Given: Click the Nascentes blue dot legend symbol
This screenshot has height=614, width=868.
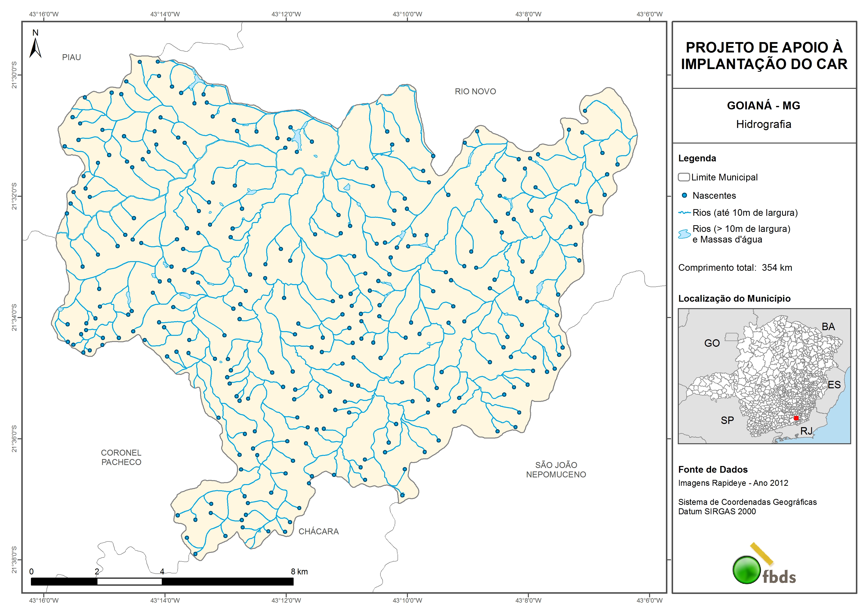Looking at the screenshot, I should point(684,196).
